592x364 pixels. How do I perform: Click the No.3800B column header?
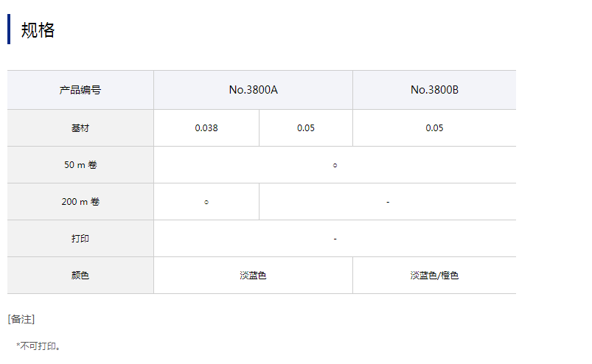pos(434,91)
